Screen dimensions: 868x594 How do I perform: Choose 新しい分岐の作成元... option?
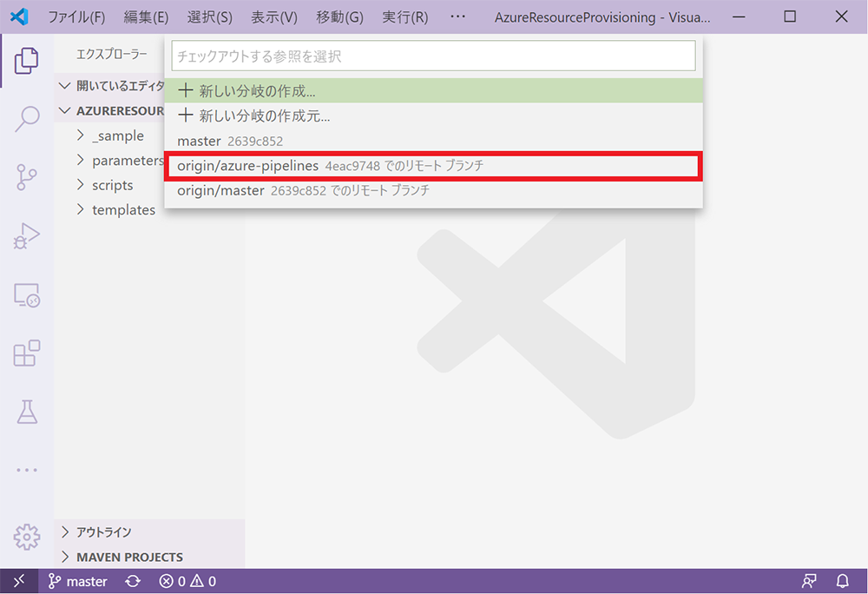coord(433,115)
